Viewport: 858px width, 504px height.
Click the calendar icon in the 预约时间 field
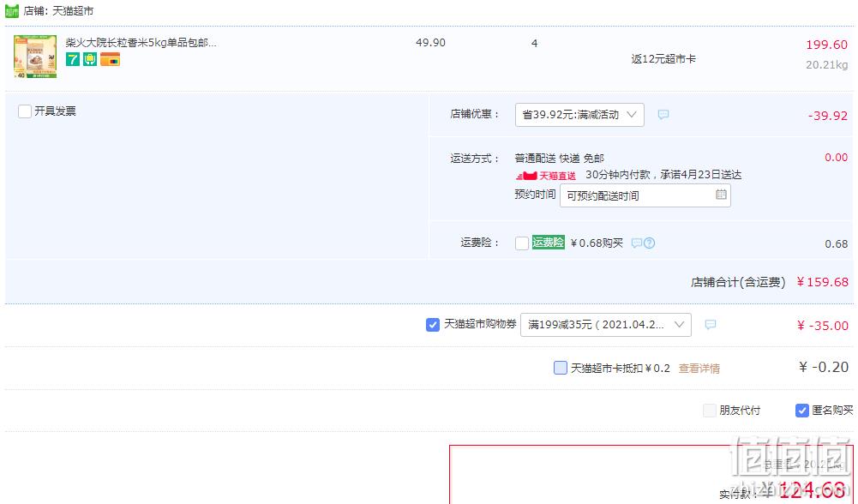click(721, 195)
